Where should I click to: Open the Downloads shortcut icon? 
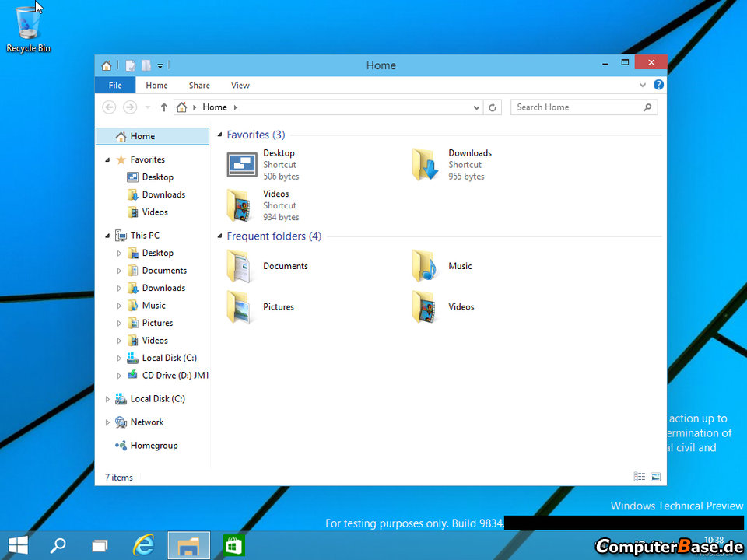click(x=425, y=164)
